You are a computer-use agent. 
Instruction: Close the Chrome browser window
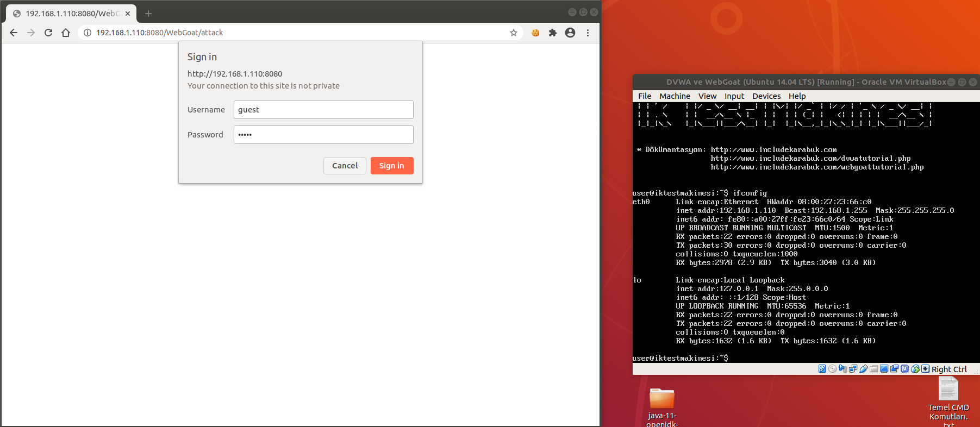tap(594, 12)
